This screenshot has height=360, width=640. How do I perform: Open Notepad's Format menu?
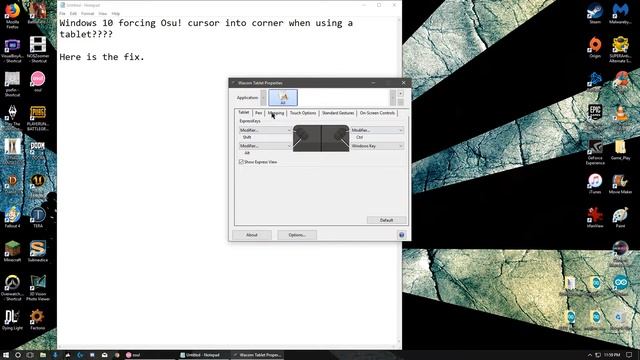(87, 13)
